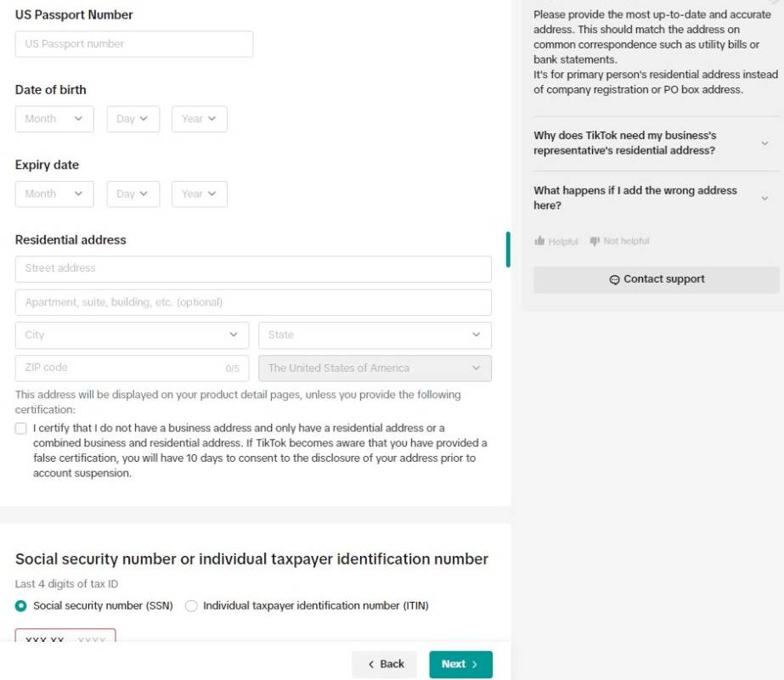Open the Date of birth Day dropdown
The height and width of the screenshot is (680, 784).
(x=133, y=119)
